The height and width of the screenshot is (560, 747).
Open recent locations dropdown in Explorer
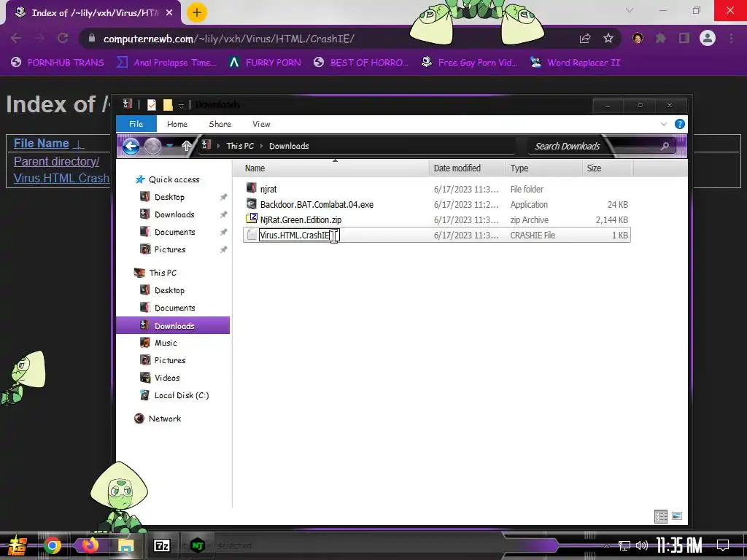point(169,146)
